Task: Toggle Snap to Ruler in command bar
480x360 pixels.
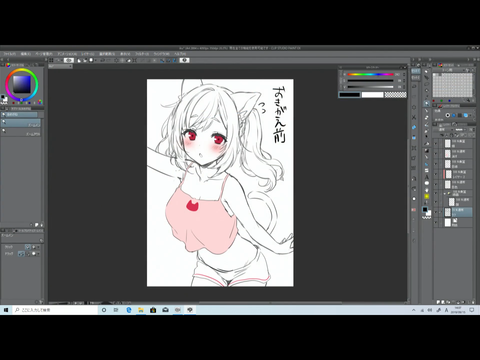Action: [x=162, y=60]
